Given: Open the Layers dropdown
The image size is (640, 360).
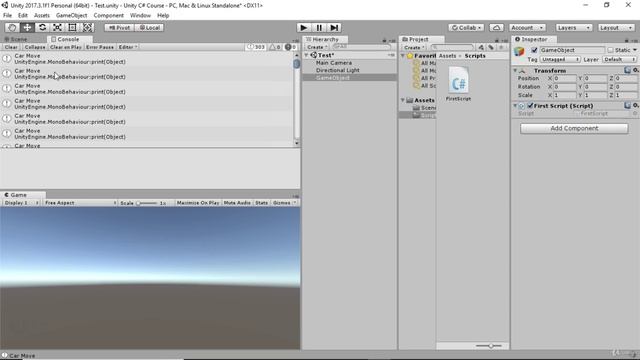Looking at the screenshot, I should [x=574, y=27].
